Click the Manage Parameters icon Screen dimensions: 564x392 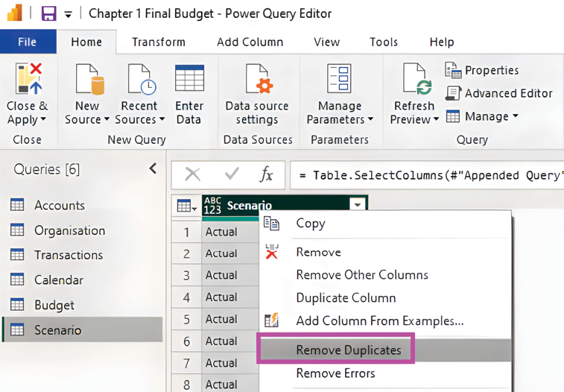339,78
